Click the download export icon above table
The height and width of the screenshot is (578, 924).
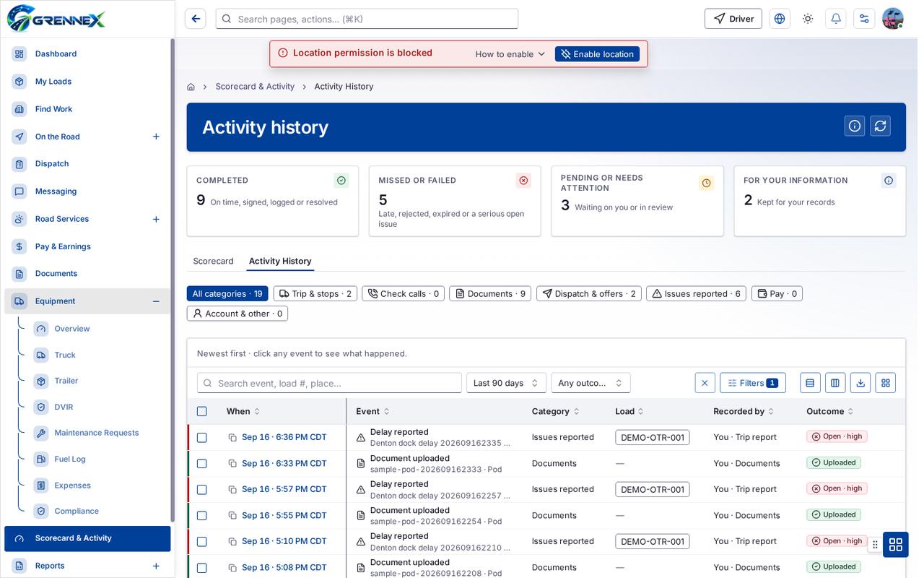coord(860,383)
